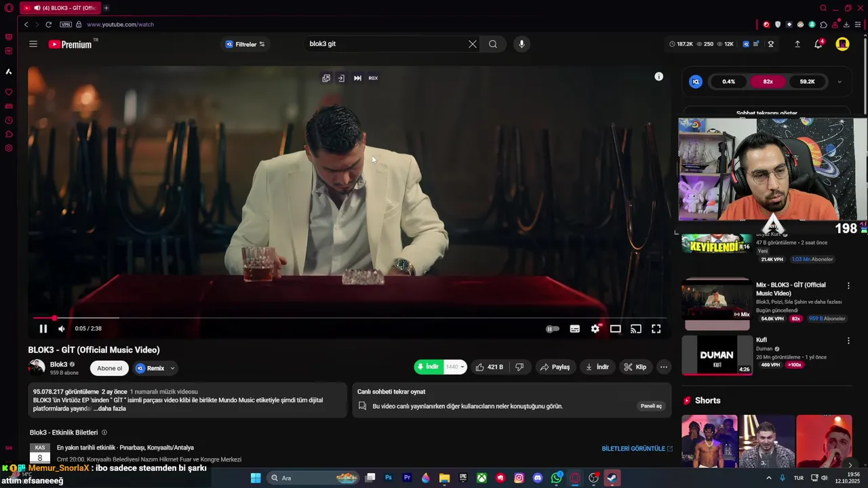Open Opera easy setup menu icon
Image resolution: width=868 pixels, height=488 pixels.
pyautogui.click(x=859, y=24)
